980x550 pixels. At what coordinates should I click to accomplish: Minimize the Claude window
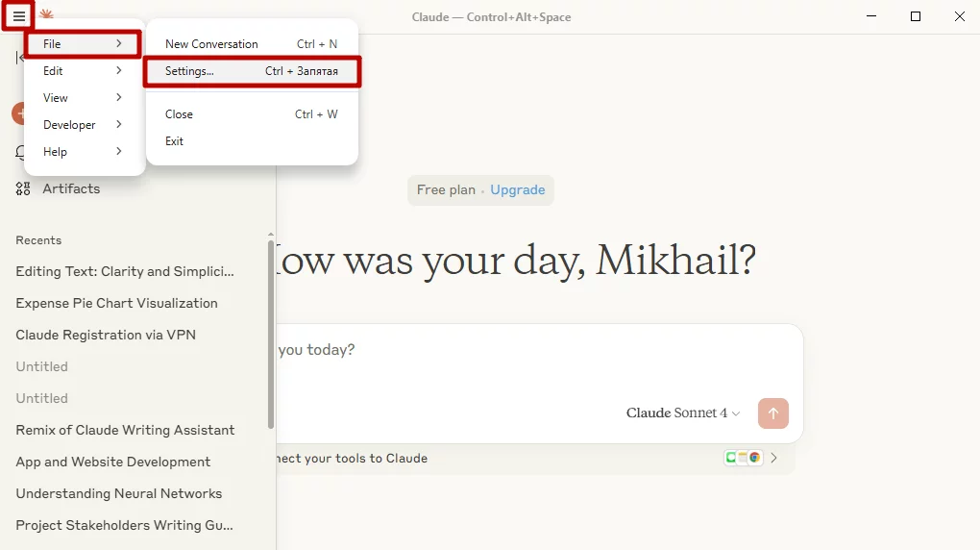(x=871, y=16)
